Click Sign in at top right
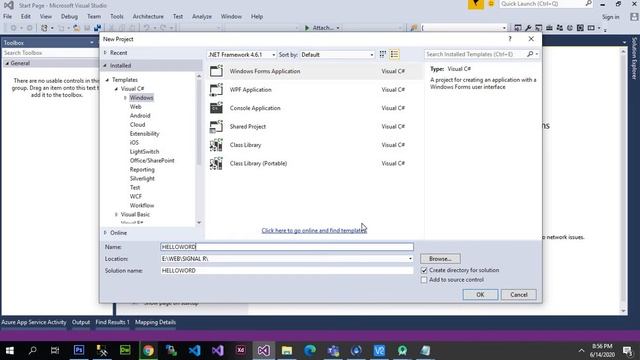Viewport: 640px width, 360px height. tap(610, 17)
